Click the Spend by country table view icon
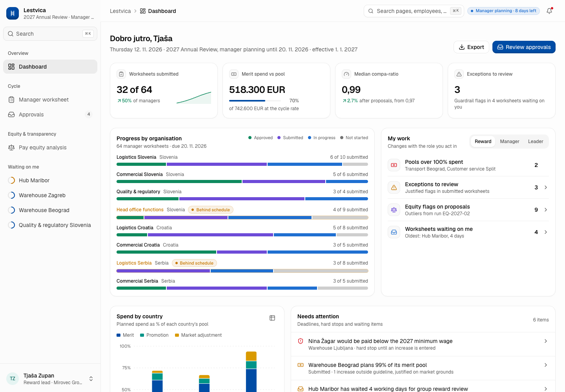The width and height of the screenshot is (565, 392). click(x=272, y=318)
